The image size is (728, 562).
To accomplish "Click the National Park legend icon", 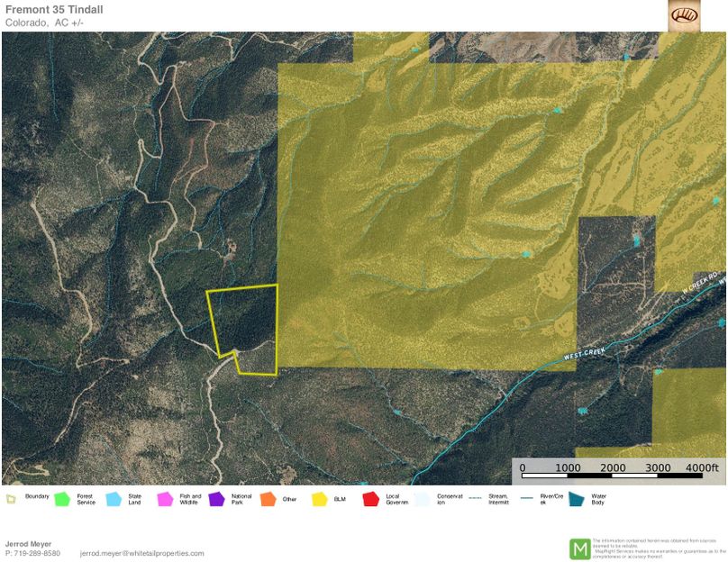I will [x=216, y=498].
